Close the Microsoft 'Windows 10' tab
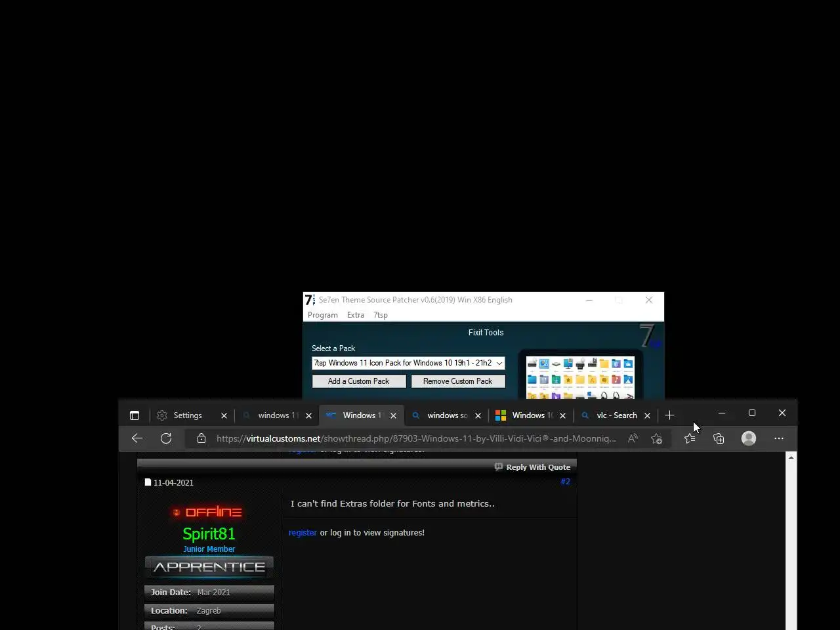This screenshot has height=630, width=840. coord(562,415)
